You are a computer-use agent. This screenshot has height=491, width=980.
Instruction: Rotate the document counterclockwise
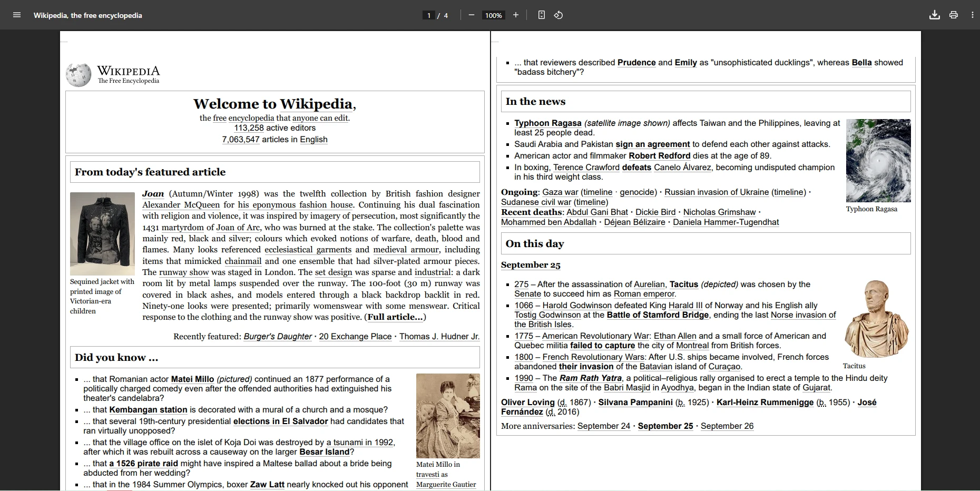pyautogui.click(x=558, y=15)
